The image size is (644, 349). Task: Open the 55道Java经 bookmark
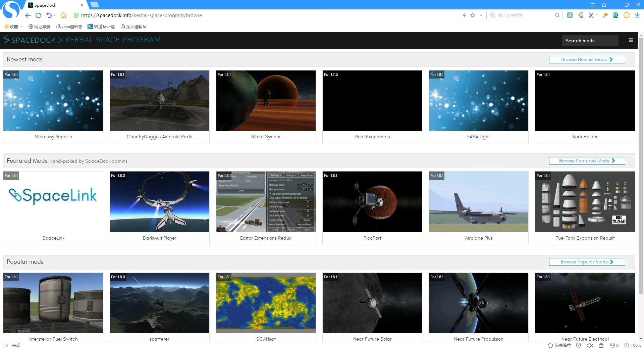click(x=101, y=27)
